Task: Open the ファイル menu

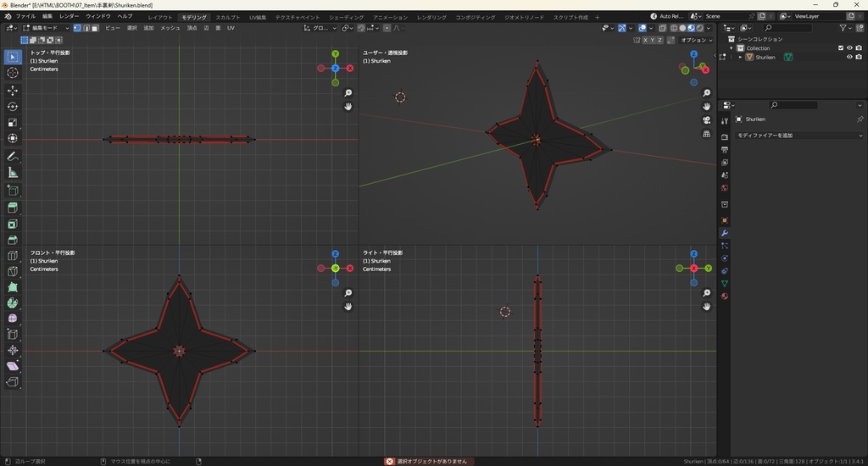Action: click(x=25, y=16)
